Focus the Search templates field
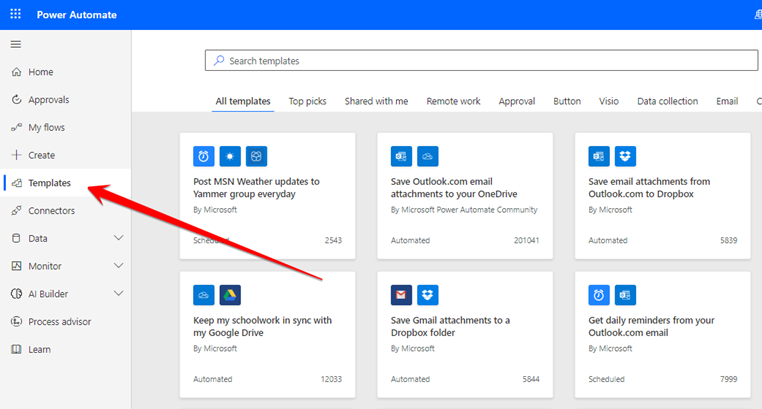Image resolution: width=762 pixels, height=409 pixels. click(481, 60)
